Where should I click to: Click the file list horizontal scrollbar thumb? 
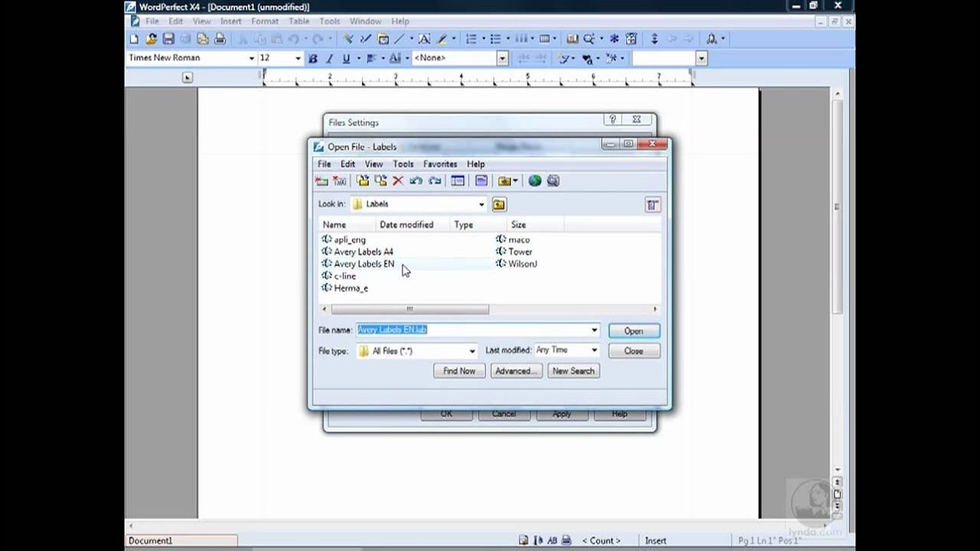coord(410,309)
